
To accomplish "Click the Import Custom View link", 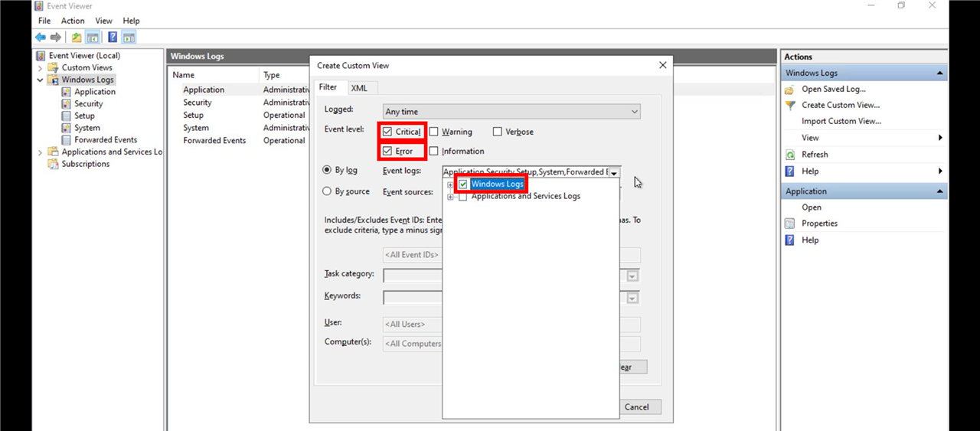I will click(841, 121).
